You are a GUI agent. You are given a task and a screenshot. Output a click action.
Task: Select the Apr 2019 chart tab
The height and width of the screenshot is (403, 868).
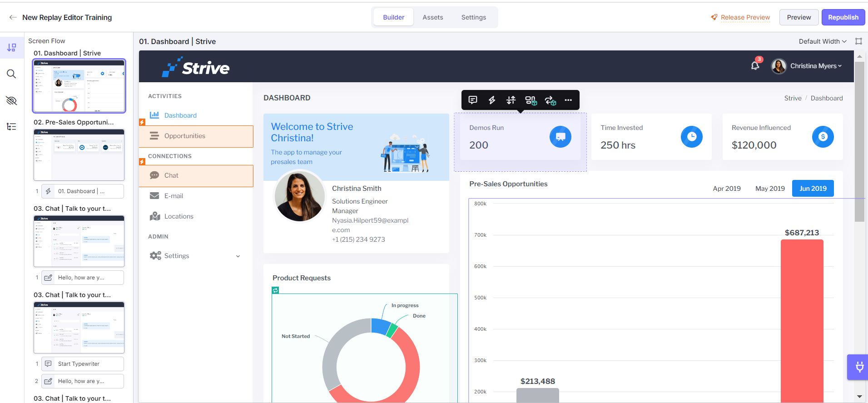click(727, 189)
